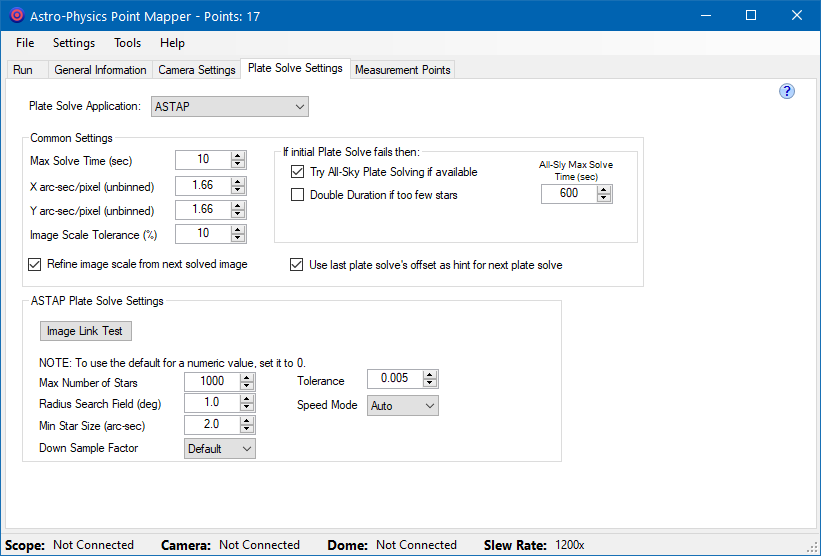
Task: Open the File menu
Action: click(25, 43)
